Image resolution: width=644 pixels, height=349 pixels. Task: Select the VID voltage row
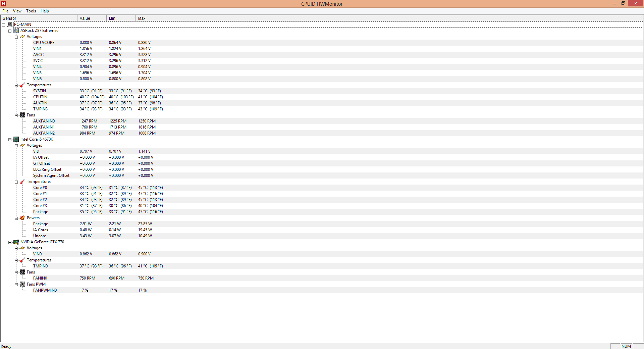coord(338,151)
